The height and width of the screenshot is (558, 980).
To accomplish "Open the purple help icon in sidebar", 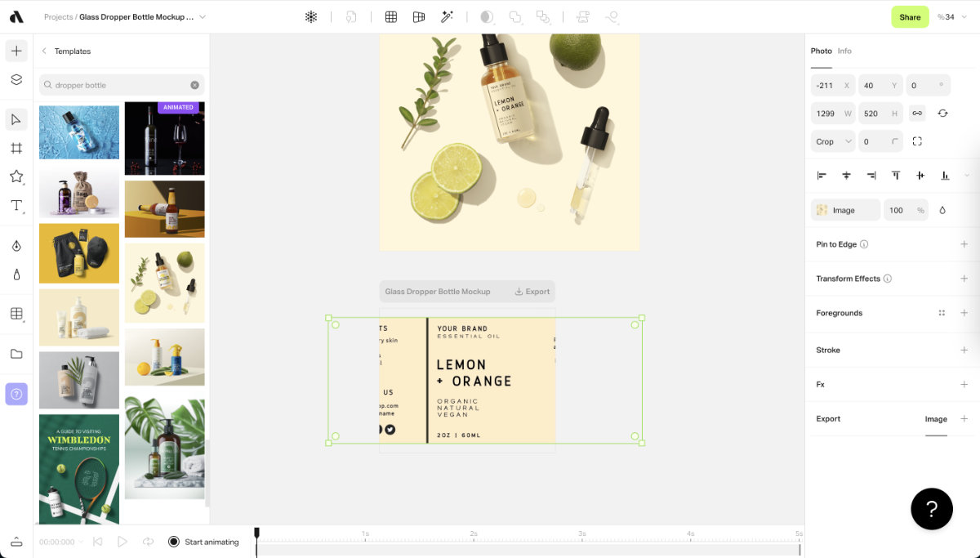I will (16, 394).
